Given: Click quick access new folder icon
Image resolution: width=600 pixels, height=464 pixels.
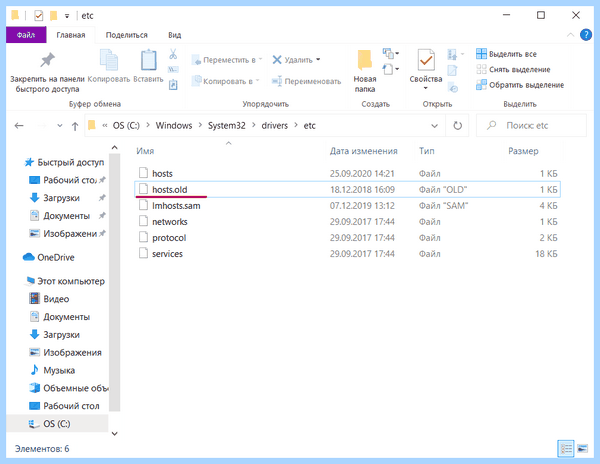Looking at the screenshot, I should (54, 16).
